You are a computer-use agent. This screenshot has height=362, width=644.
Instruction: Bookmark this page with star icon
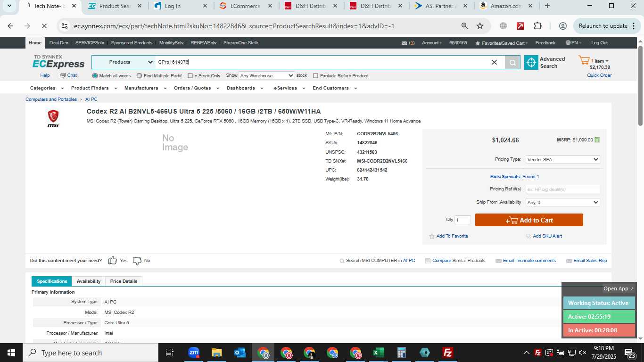click(480, 26)
